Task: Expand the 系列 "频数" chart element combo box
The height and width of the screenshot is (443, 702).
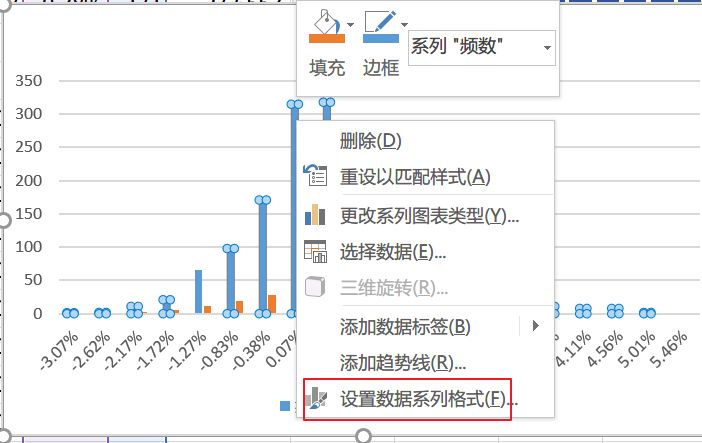Action: tap(546, 47)
